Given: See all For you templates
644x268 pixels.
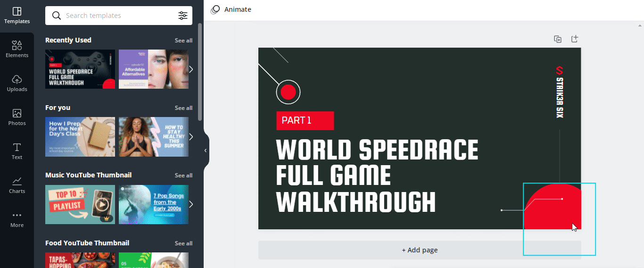Looking at the screenshot, I should coord(183,108).
